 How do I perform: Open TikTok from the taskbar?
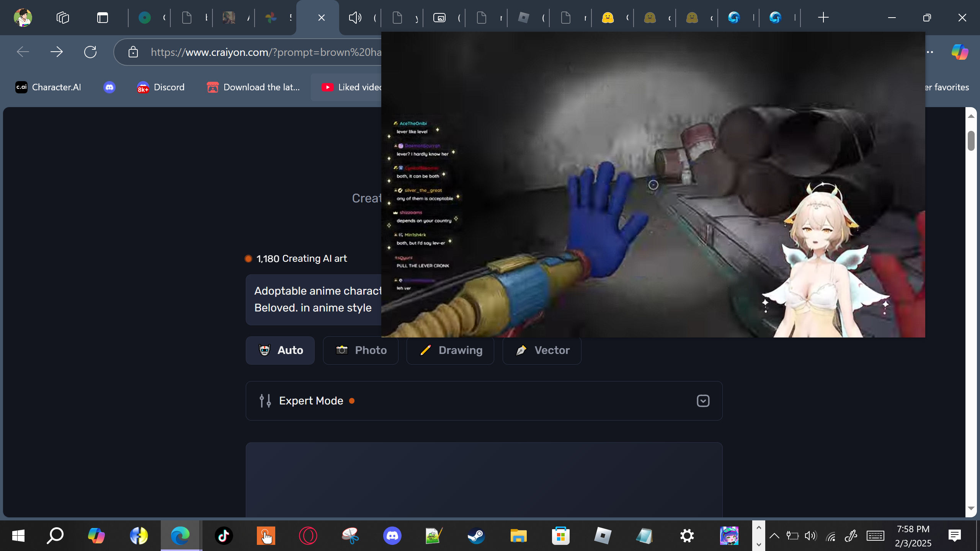224,535
